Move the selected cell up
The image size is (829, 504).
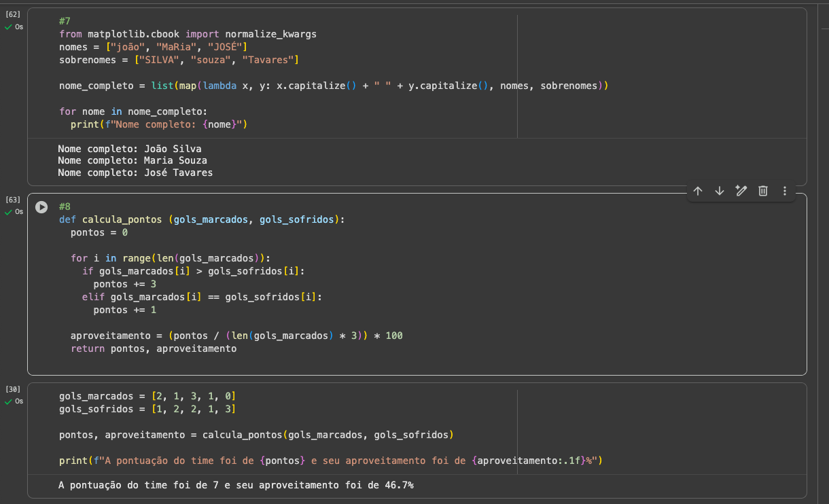(x=698, y=192)
